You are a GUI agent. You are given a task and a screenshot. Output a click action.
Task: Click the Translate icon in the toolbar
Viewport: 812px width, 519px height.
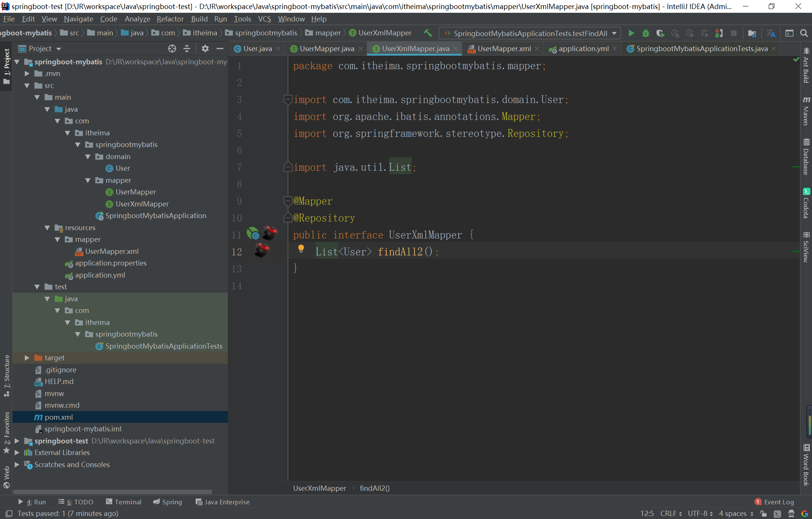click(x=771, y=33)
